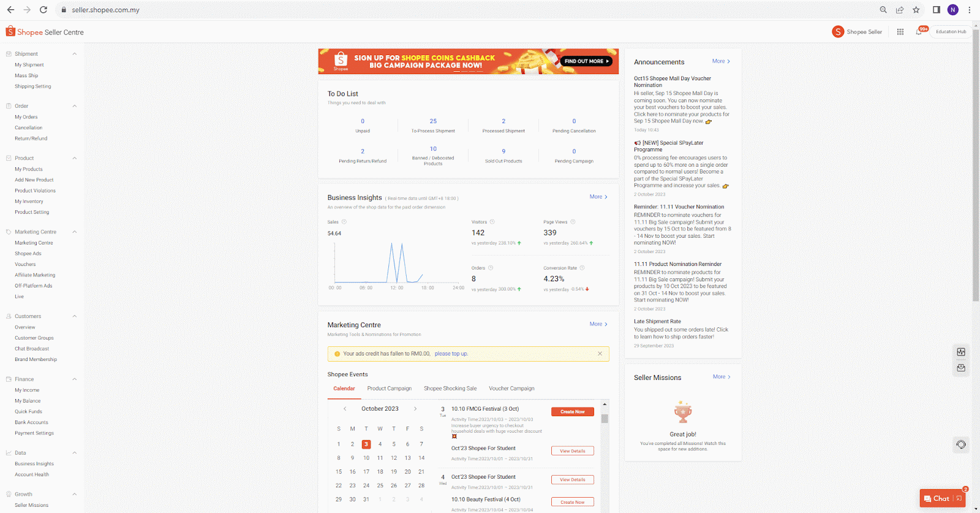This screenshot has width=980, height=513.
Task: Bookmark this page with the star icon
Action: point(916,10)
